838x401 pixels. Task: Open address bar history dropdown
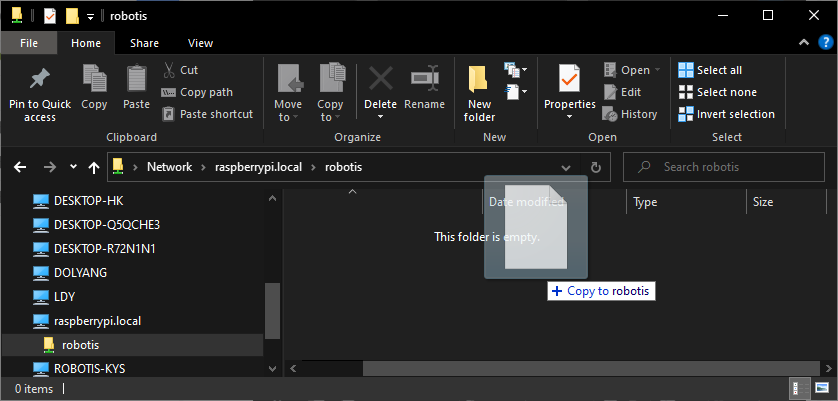[x=567, y=167]
